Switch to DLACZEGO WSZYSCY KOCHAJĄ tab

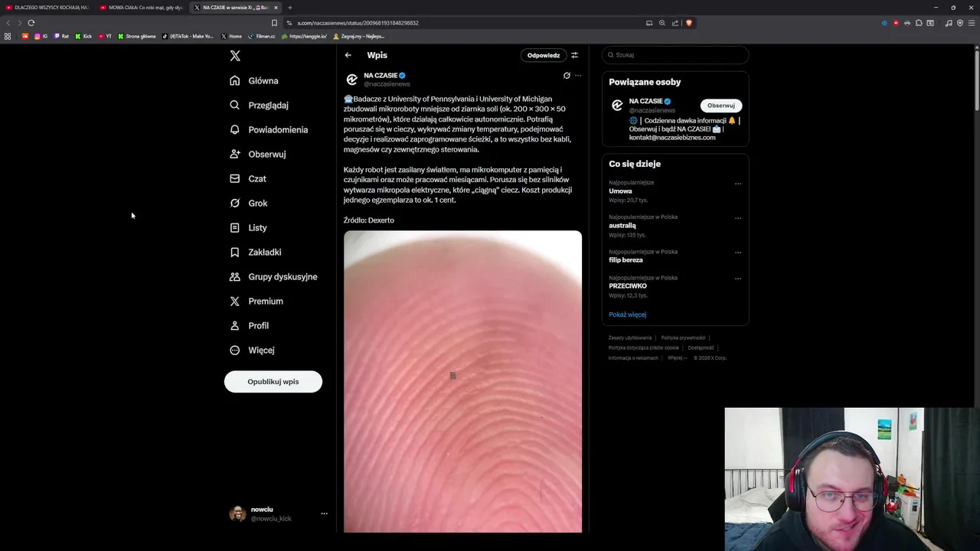(x=47, y=8)
